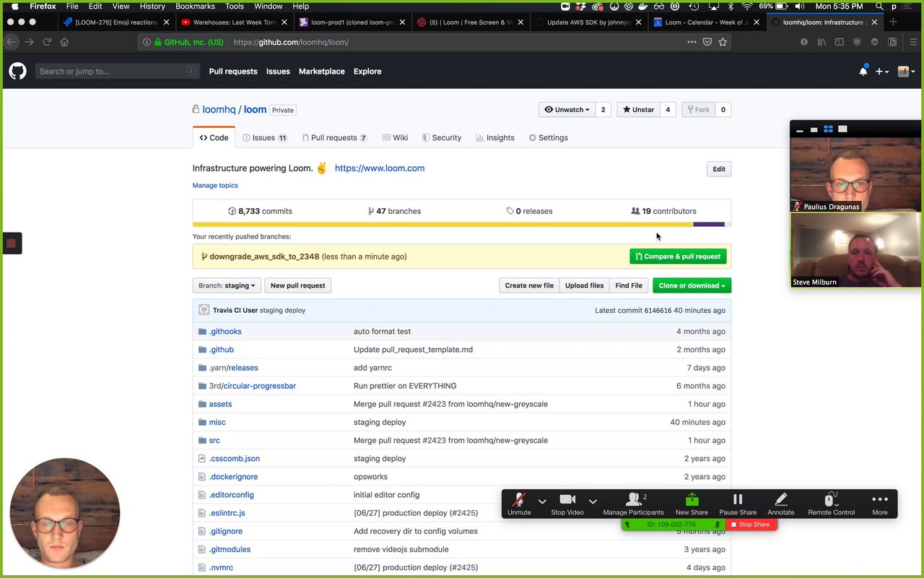This screenshot has height=578, width=924.
Task: Click the Compare & pull request button
Action: pyautogui.click(x=678, y=256)
